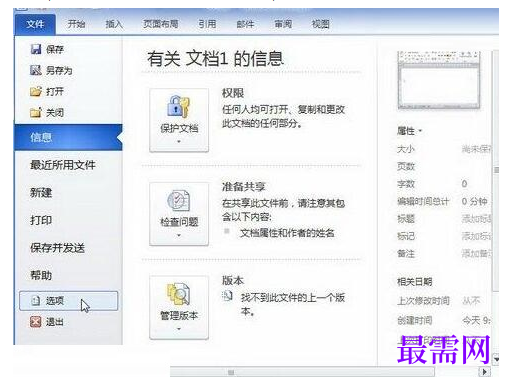Click the 页数 (Pages) property label
Image resolution: width=509 pixels, height=381 pixels.
pos(406,166)
